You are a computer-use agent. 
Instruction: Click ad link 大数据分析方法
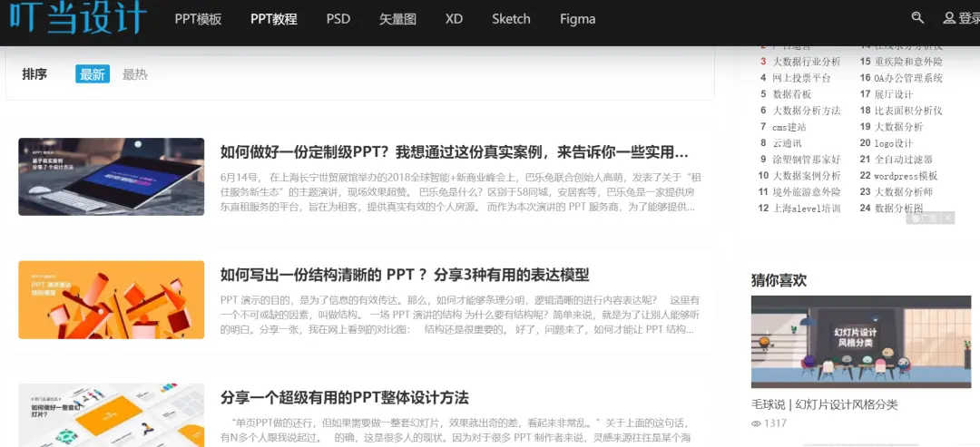click(x=807, y=111)
